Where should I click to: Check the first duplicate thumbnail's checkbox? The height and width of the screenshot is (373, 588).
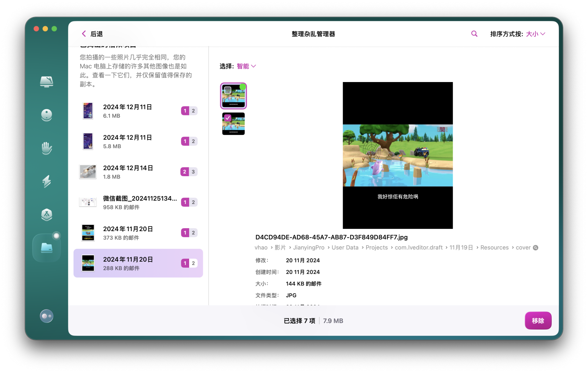[228, 90]
